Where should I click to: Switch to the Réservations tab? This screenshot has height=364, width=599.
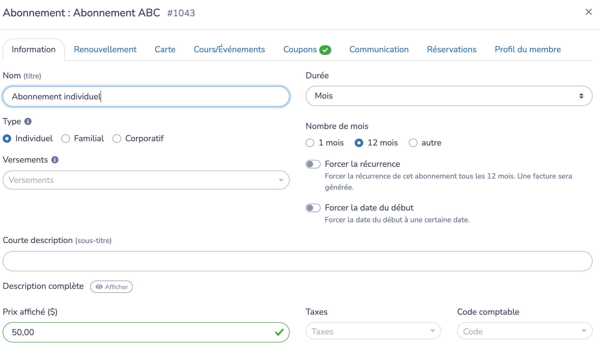tap(452, 50)
